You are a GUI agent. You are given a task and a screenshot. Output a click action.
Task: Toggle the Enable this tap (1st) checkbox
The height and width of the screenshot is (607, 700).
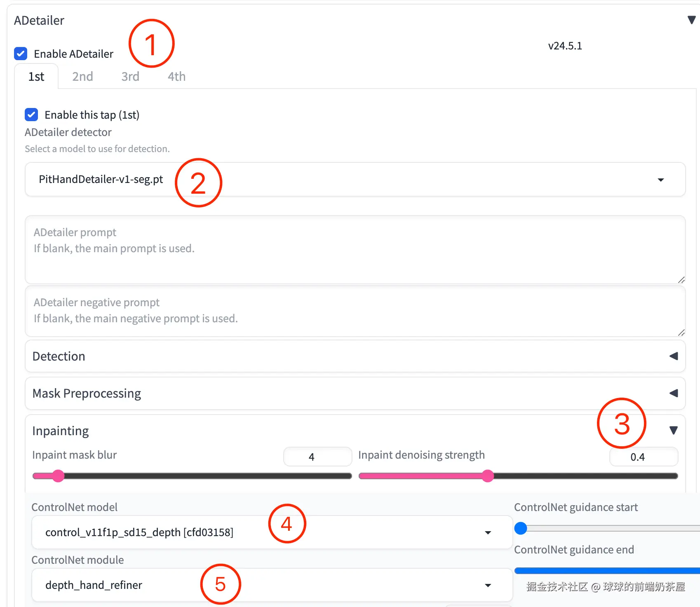tap(31, 115)
